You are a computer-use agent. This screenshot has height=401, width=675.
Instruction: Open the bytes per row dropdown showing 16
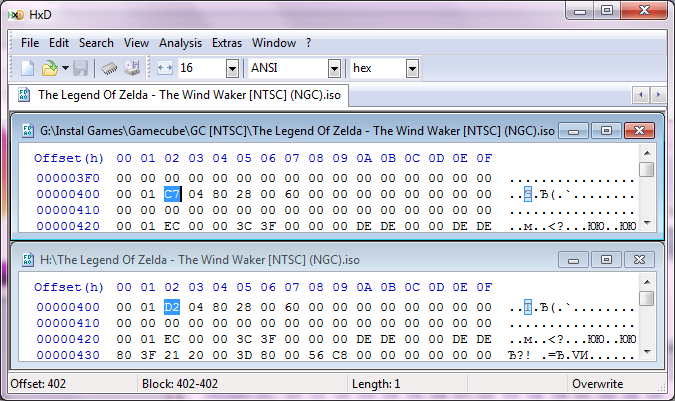232,68
